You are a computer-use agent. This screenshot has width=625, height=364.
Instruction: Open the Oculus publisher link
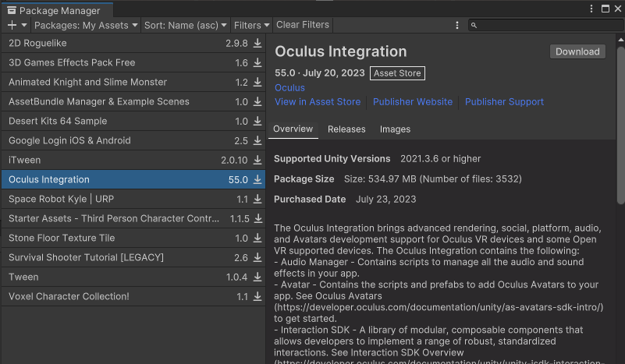(289, 87)
